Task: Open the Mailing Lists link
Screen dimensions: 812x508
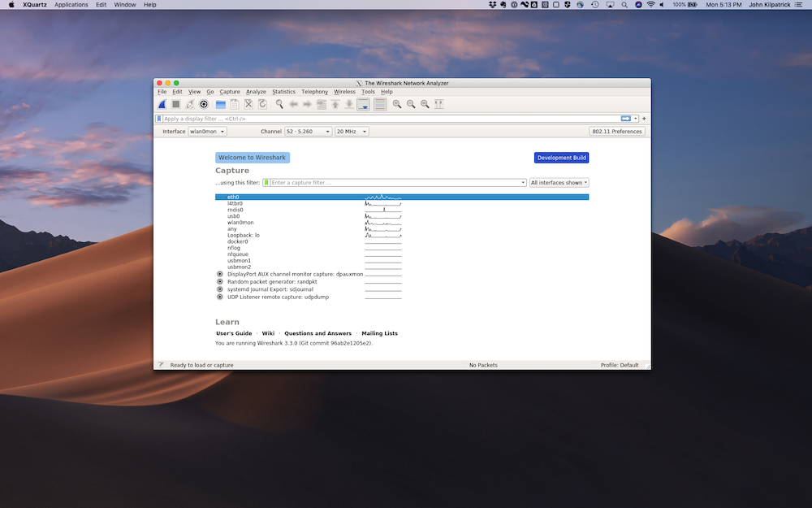Action: [379, 333]
